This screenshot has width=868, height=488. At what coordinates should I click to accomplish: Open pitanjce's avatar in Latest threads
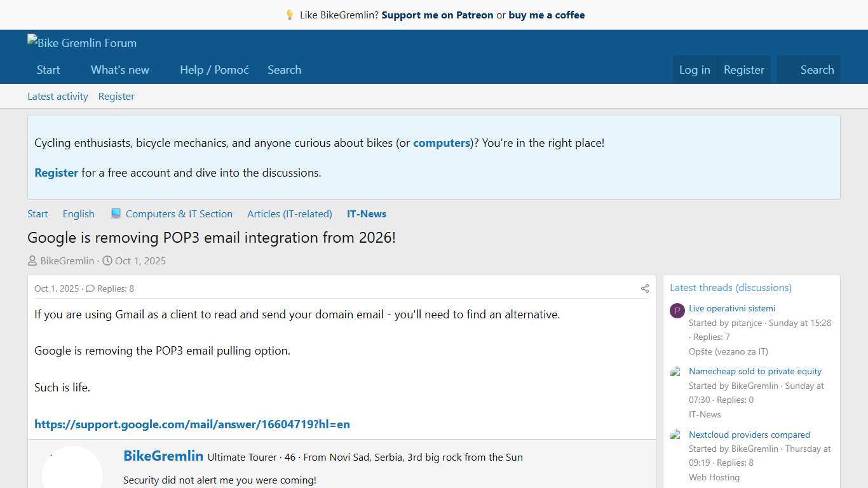click(x=677, y=311)
